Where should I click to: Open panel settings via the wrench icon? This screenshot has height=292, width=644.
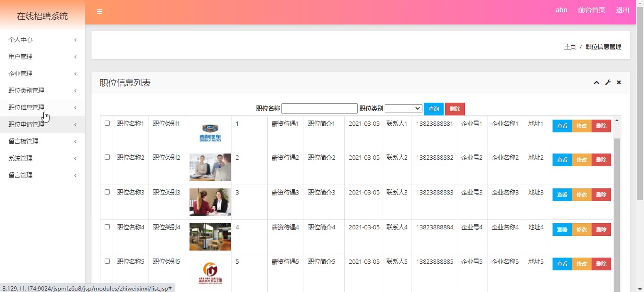608,83
